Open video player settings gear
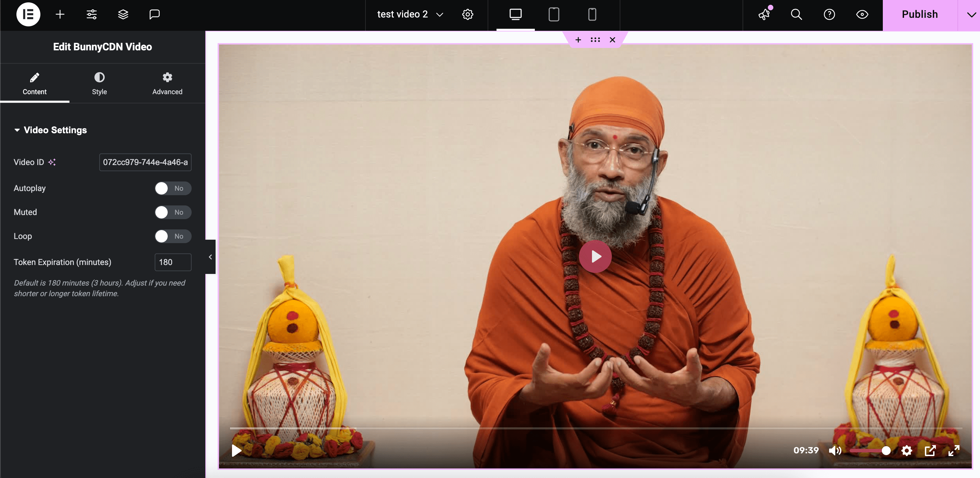The width and height of the screenshot is (980, 478). point(906,451)
